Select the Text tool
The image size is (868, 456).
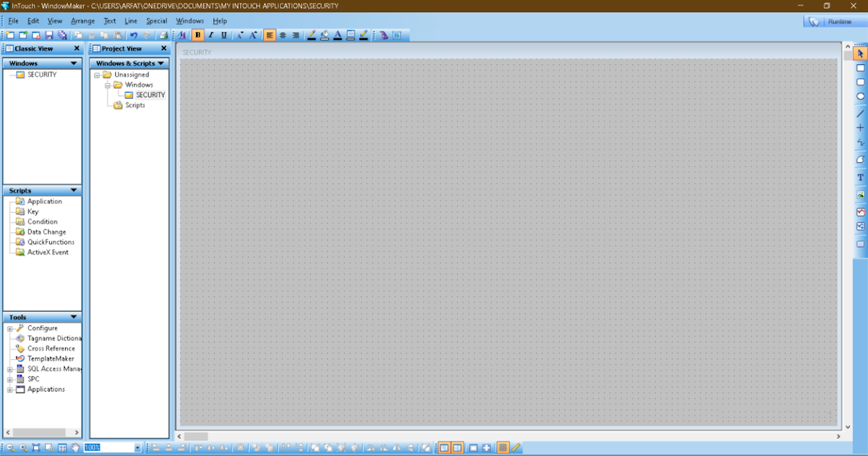[x=860, y=177]
